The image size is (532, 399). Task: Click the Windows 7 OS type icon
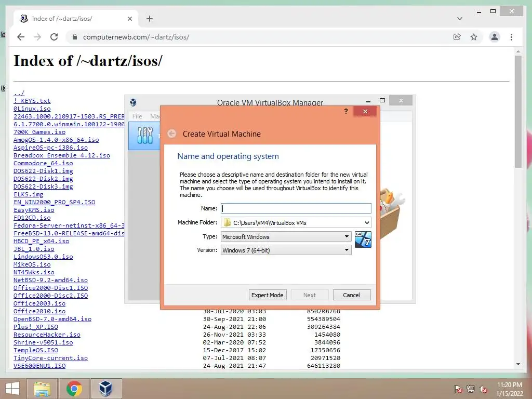tap(363, 239)
